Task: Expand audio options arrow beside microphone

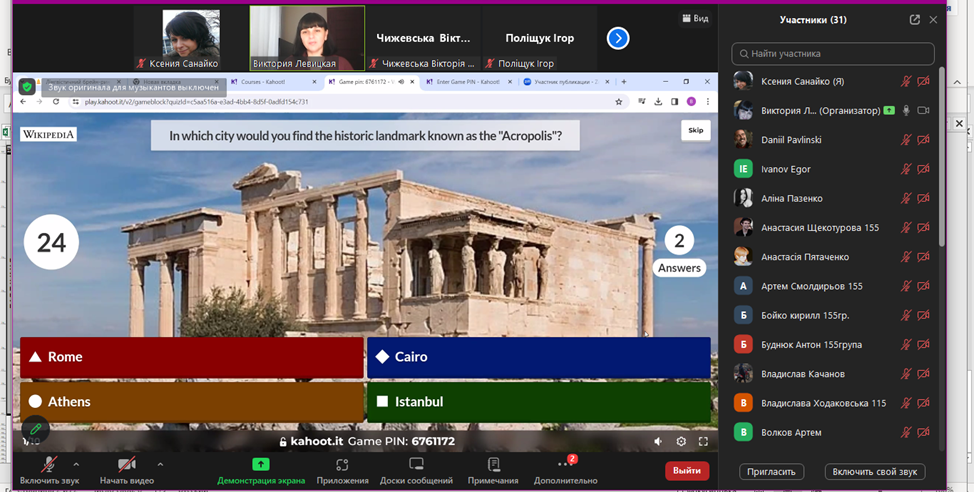Action: [x=76, y=464]
